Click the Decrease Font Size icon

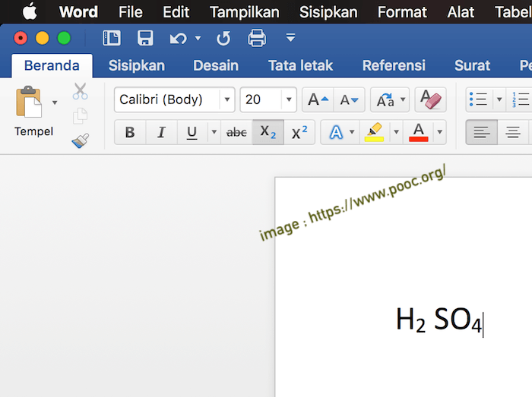coord(349,99)
